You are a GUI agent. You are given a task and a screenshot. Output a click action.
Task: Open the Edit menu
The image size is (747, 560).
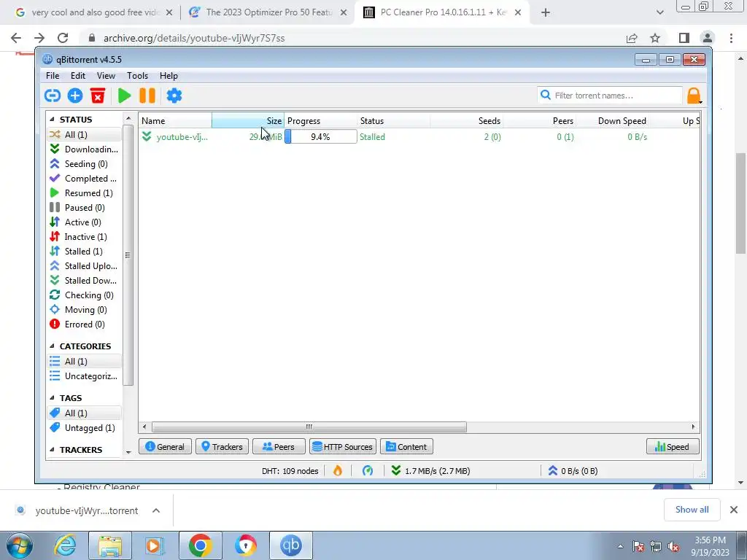78,76
